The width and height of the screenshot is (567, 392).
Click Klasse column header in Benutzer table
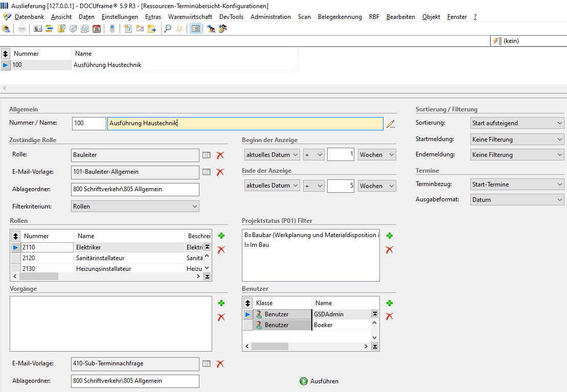[x=282, y=303]
